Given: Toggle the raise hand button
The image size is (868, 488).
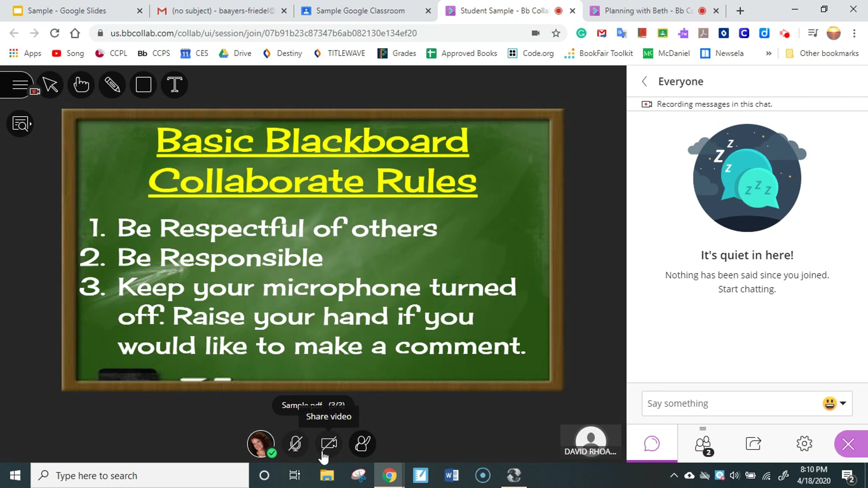Looking at the screenshot, I should (x=362, y=444).
